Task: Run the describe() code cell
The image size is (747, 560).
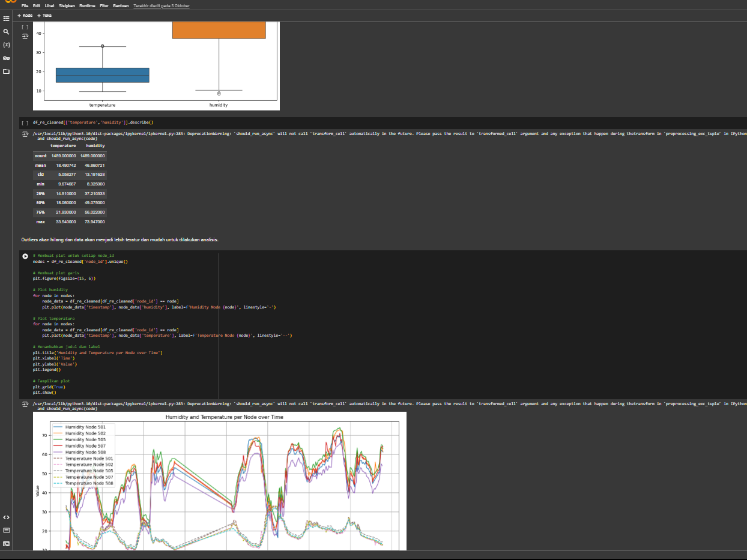Action: (25, 122)
